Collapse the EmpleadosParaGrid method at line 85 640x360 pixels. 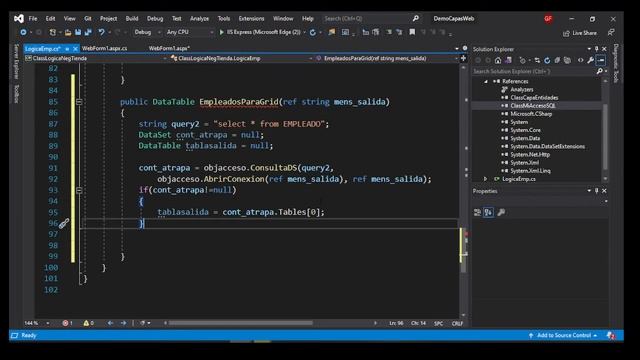click(x=79, y=102)
